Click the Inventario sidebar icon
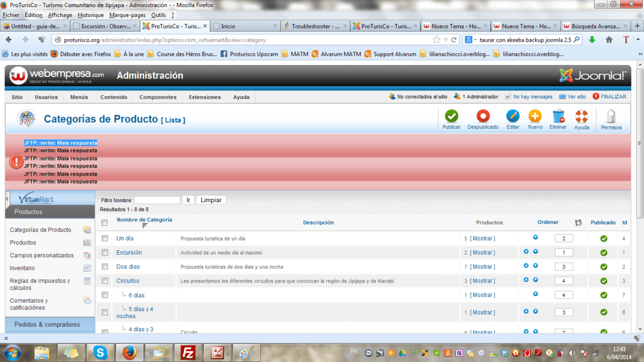This screenshot has height=362, width=644. 87,268
